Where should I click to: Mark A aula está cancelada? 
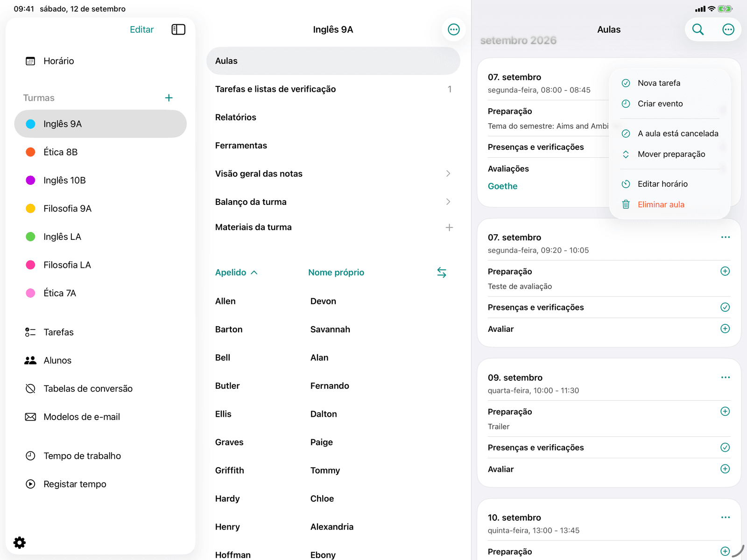[x=670, y=133]
